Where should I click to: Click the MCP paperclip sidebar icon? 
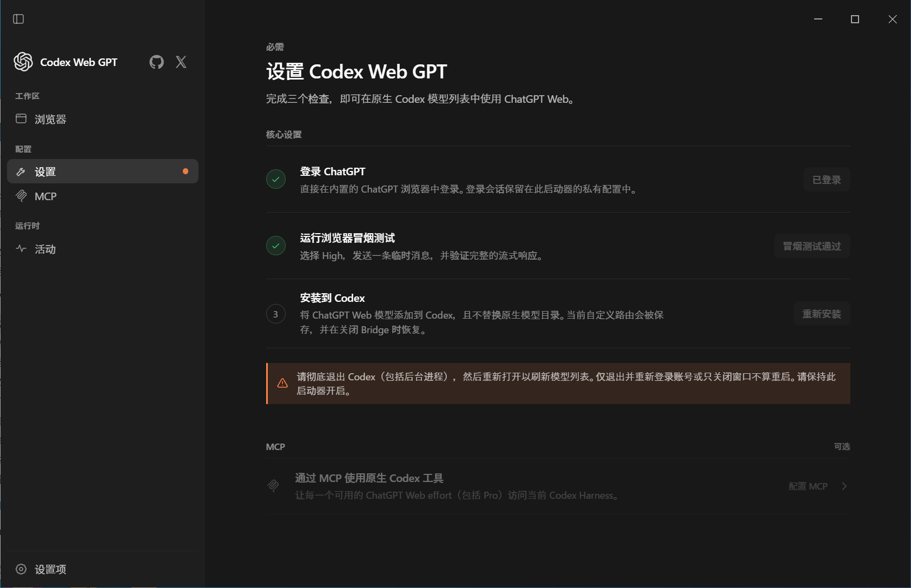(21, 196)
